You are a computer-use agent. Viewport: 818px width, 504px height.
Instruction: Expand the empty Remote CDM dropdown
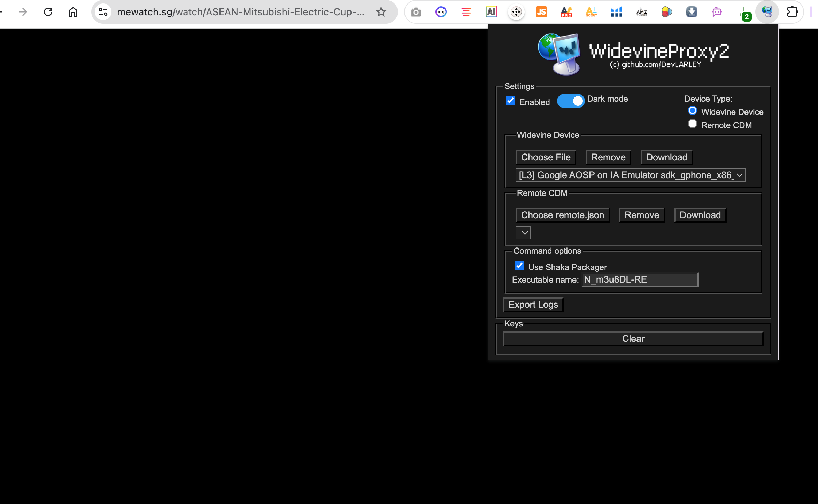[523, 233]
